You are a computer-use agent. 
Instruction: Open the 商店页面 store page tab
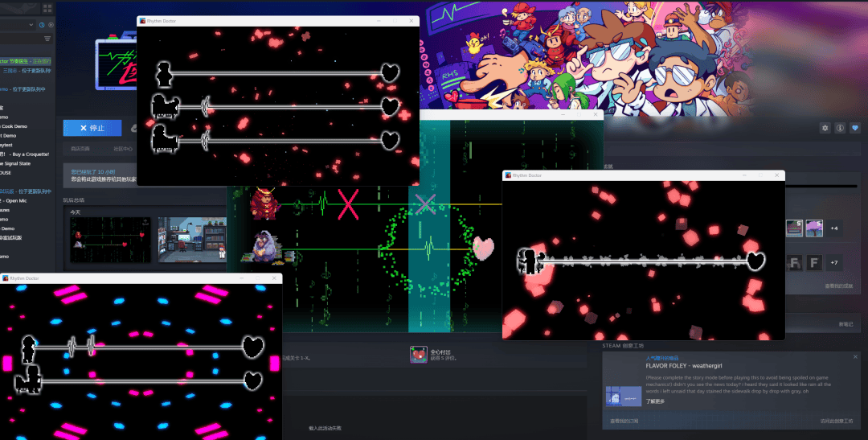tap(80, 149)
